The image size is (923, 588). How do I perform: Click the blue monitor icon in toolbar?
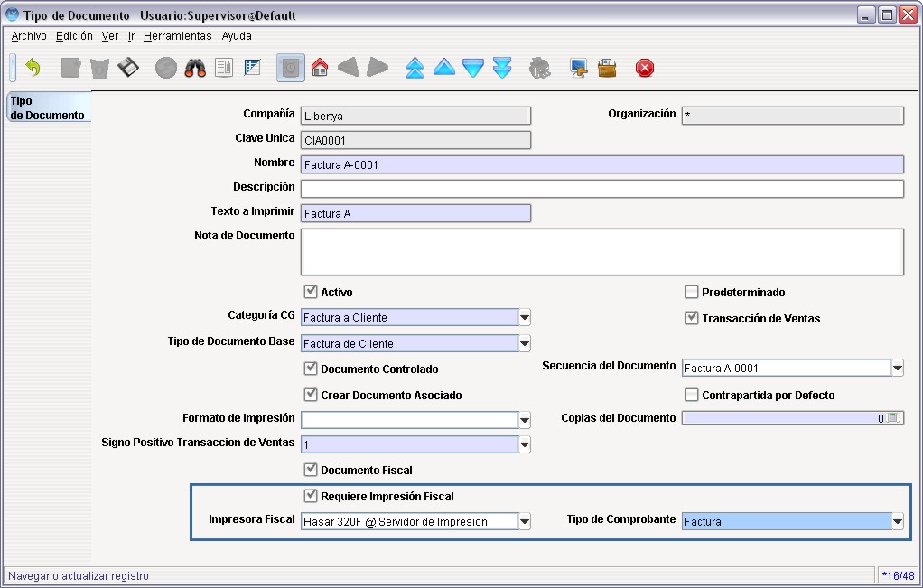579,68
